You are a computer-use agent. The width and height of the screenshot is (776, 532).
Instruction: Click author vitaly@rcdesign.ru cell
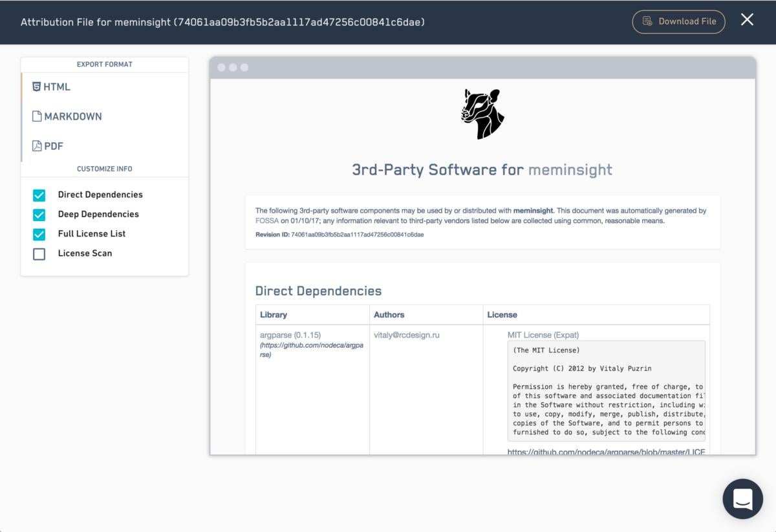(x=407, y=335)
